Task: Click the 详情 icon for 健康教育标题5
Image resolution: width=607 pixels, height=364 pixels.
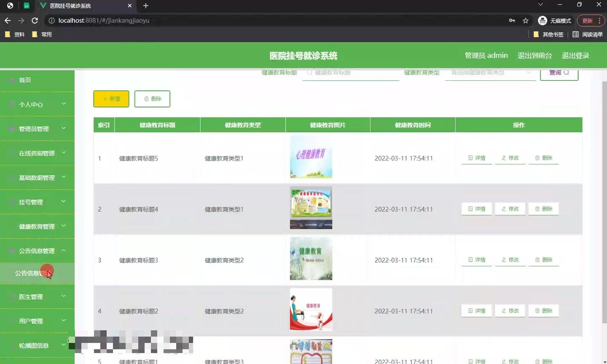Action: pyautogui.click(x=470, y=158)
